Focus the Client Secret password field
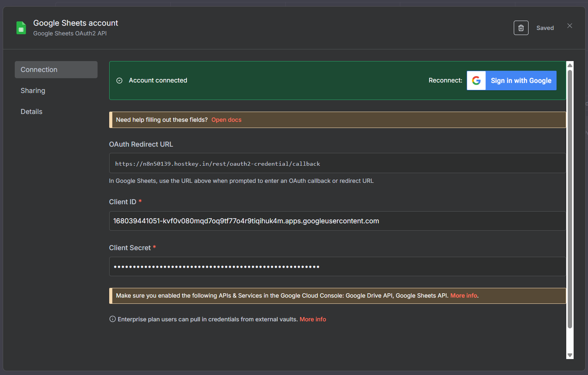Viewport: 588px width, 375px height. [337, 266]
